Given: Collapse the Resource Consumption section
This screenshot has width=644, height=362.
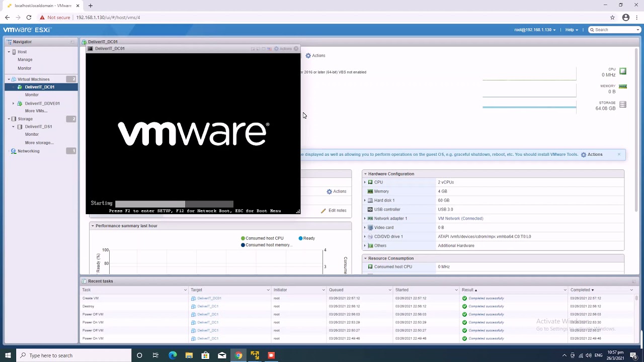Looking at the screenshot, I should click(366, 258).
